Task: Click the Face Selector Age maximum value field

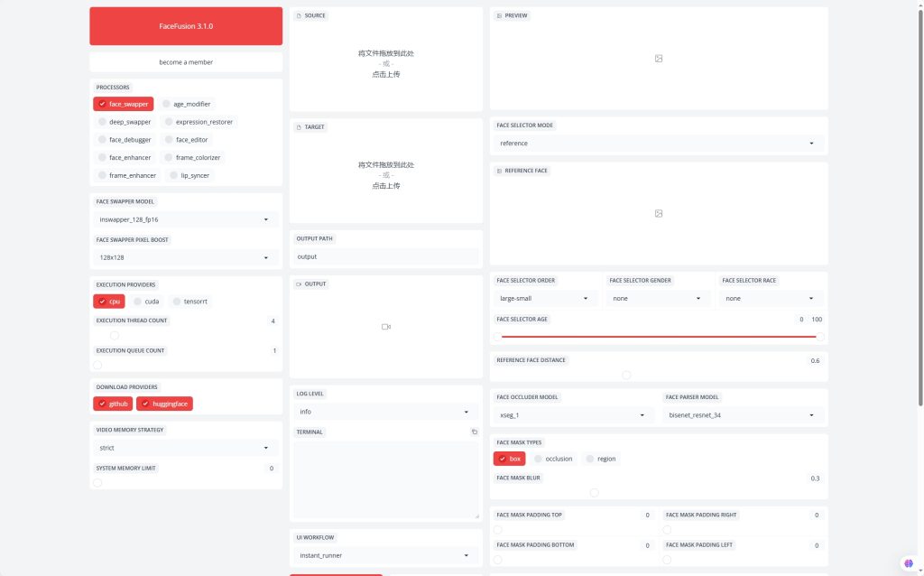Action: [816, 320]
